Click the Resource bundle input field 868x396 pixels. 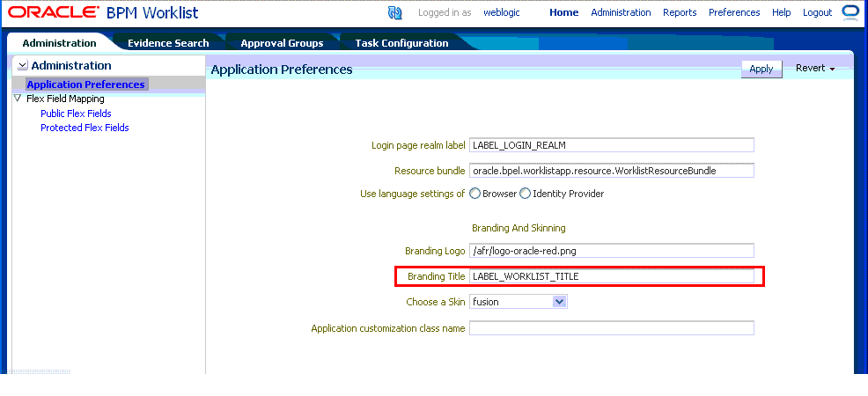click(612, 171)
